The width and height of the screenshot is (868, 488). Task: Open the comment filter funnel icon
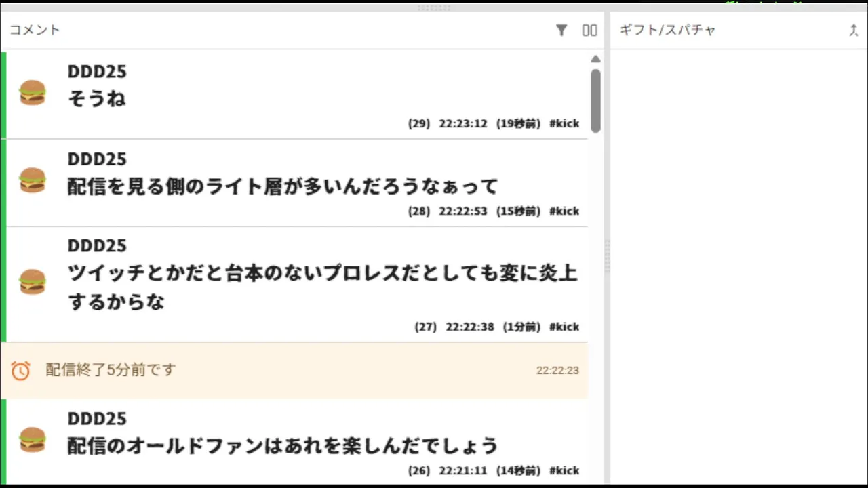(x=561, y=30)
